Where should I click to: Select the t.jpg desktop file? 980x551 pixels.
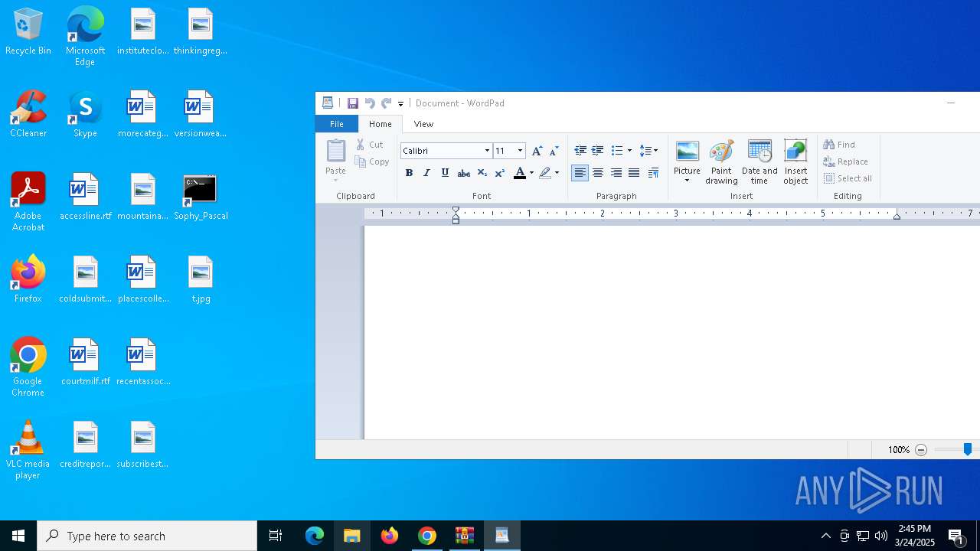point(201,280)
